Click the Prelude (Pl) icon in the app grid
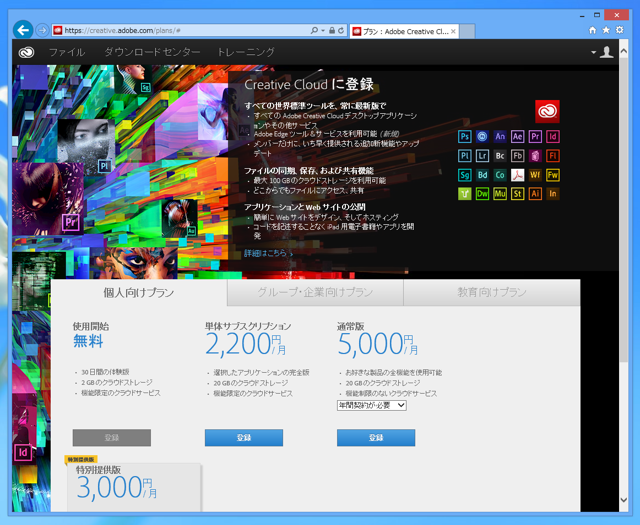 tap(464, 156)
